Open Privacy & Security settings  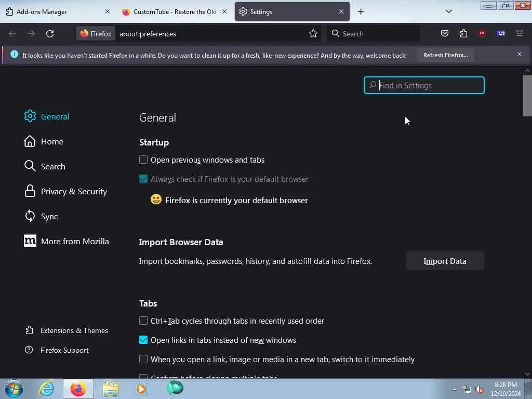[65, 191]
